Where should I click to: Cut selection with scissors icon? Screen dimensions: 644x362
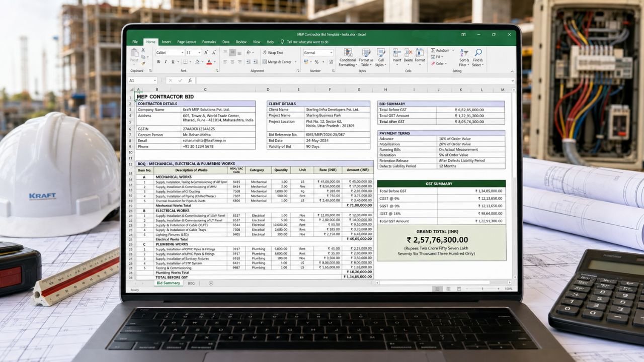[143, 50]
